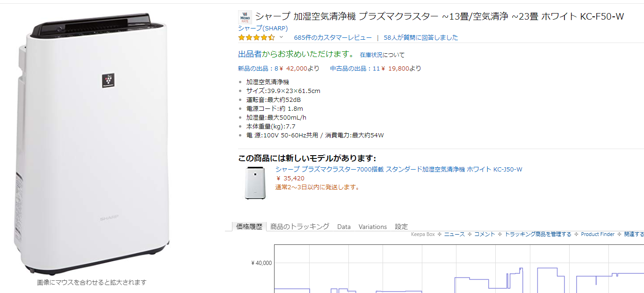
Task: Click the シャープ(SHARP) brand link
Action: click(263, 28)
